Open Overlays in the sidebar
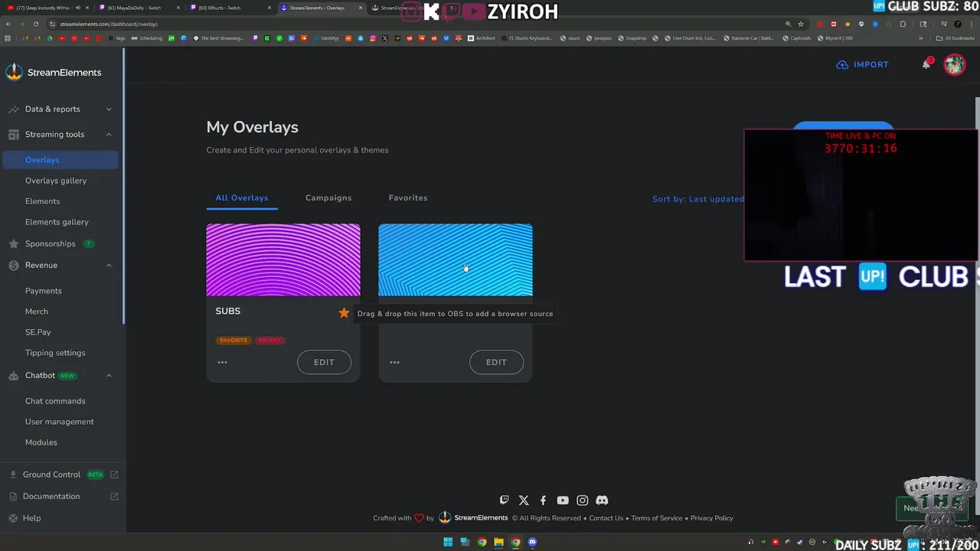 (61, 160)
